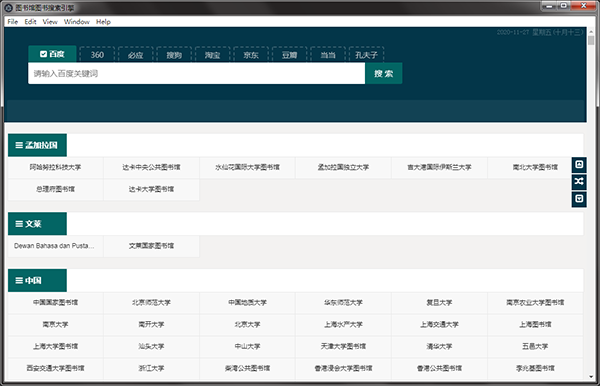Open 李兆基图书馆 link
Viewport: 600px width, 386px height.
click(535, 368)
